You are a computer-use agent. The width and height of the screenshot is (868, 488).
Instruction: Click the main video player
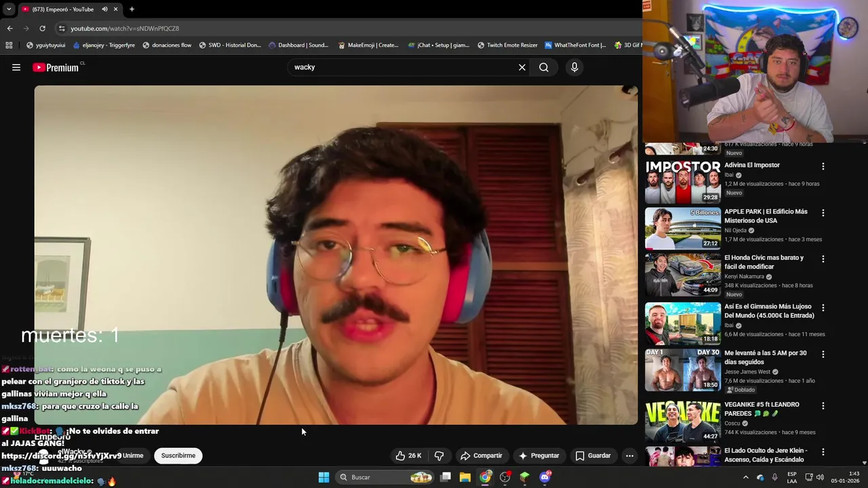click(x=336, y=255)
